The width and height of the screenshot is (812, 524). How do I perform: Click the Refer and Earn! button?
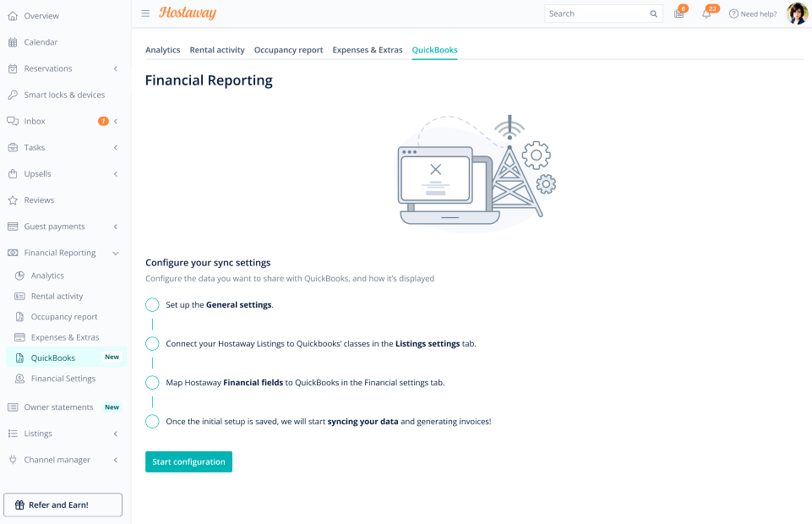click(x=63, y=505)
